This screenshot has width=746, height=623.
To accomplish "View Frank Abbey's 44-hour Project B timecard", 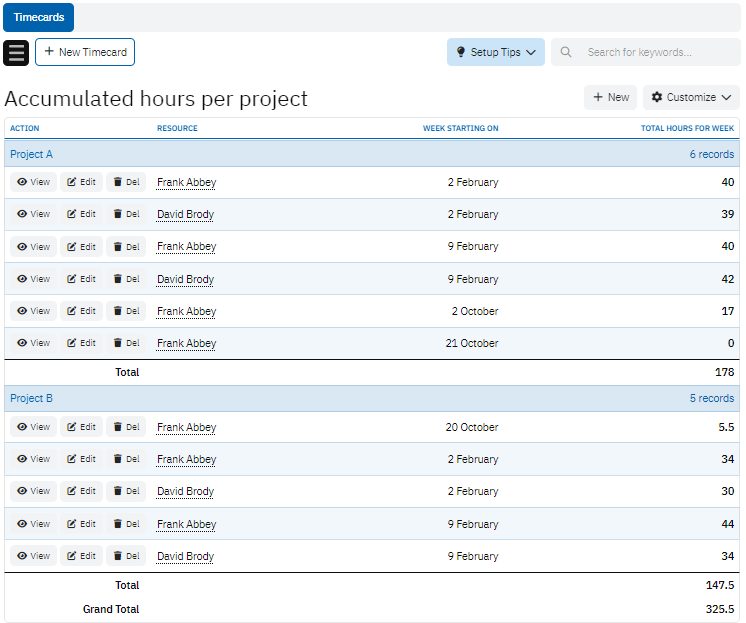I will (x=33, y=524).
